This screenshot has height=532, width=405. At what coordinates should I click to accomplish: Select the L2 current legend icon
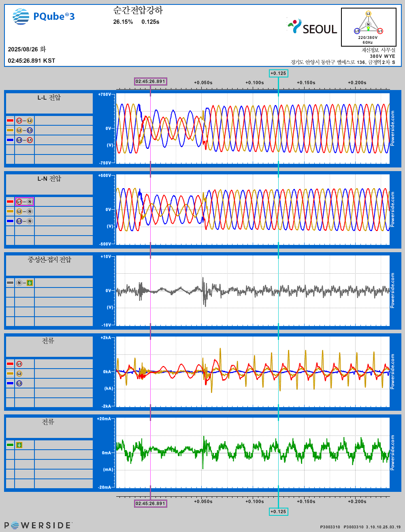pyautogui.click(x=19, y=374)
